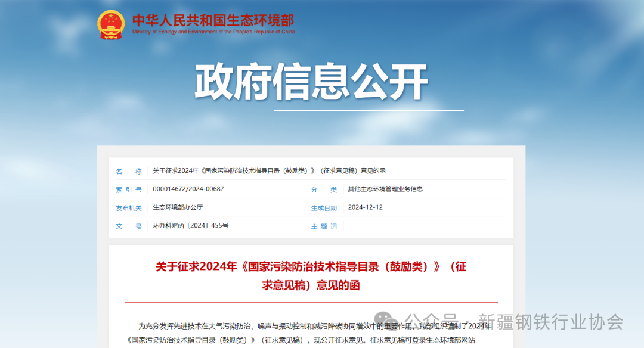Click the 新疆钢铁行业协会 watermark text
644x348 pixels.
tap(550, 322)
